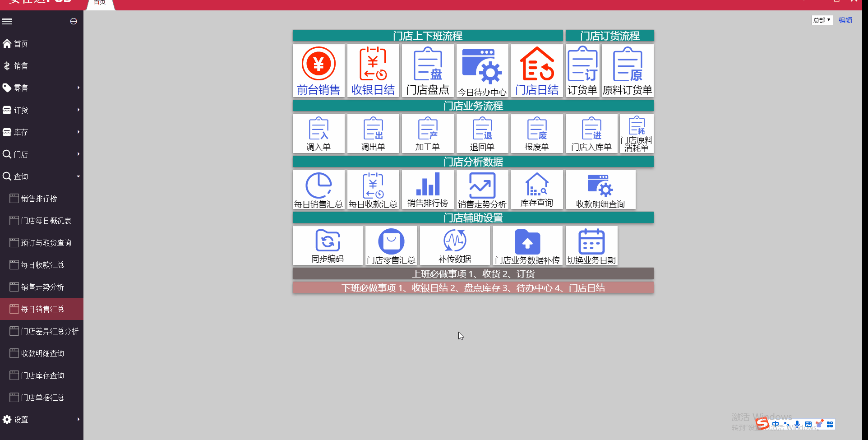This screenshot has width=868, height=440.
Task: Open 今日待办中心 today's to-do center
Action: [482, 70]
